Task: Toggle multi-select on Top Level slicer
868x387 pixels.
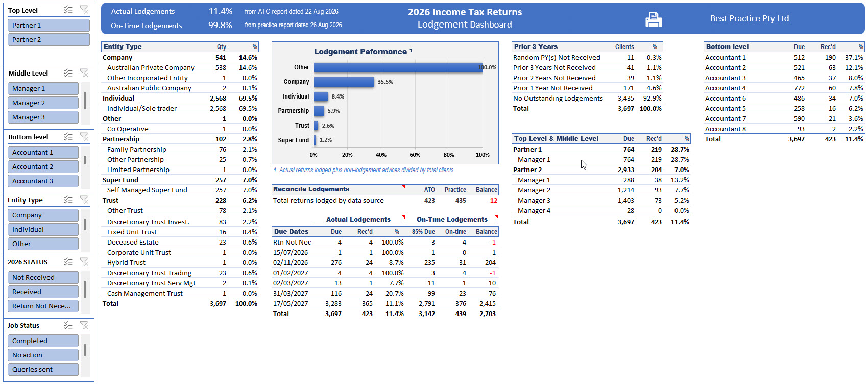Action: [x=68, y=10]
